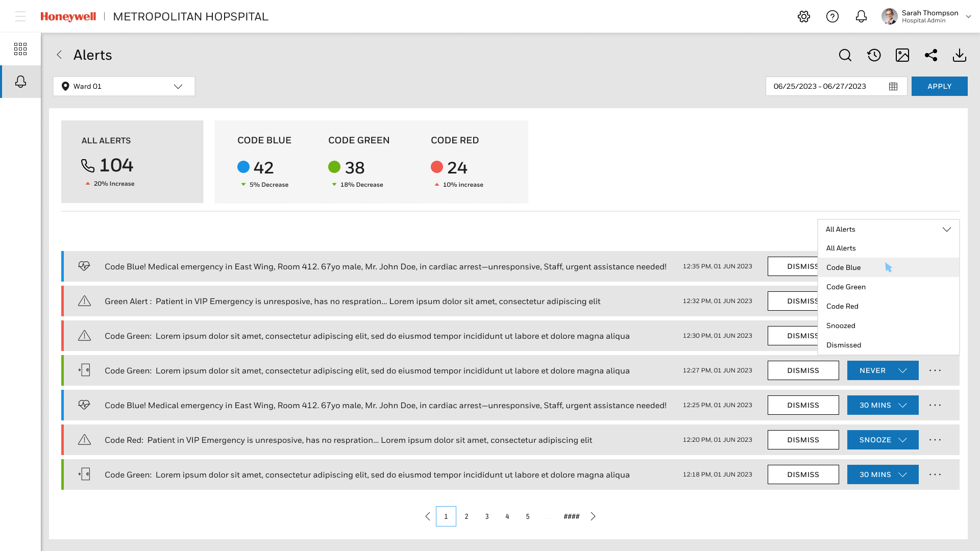Click the help question mark icon
The width and height of the screenshot is (980, 551).
pyautogui.click(x=832, y=16)
